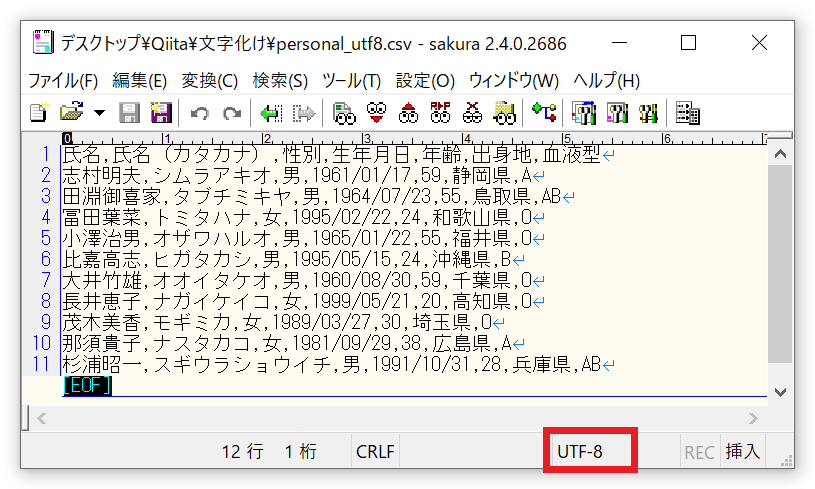The height and width of the screenshot is (489, 815).
Task: Click the row for 茂木美香
Action: tap(284, 322)
